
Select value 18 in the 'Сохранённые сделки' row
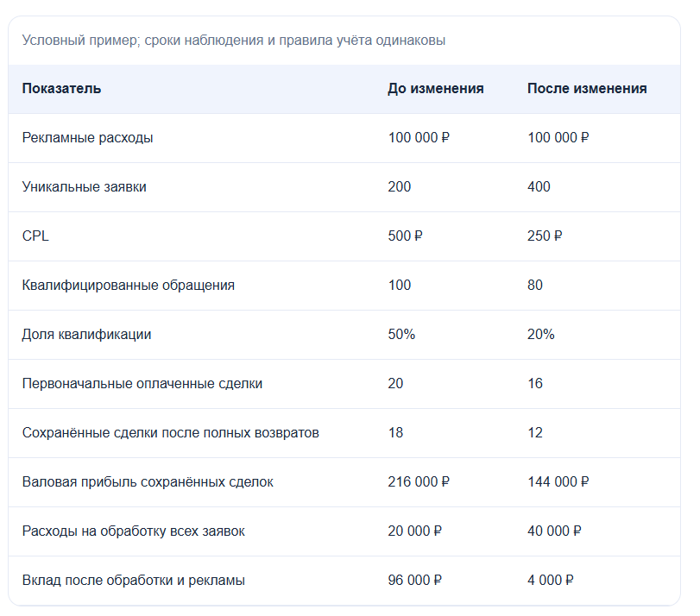395,432
